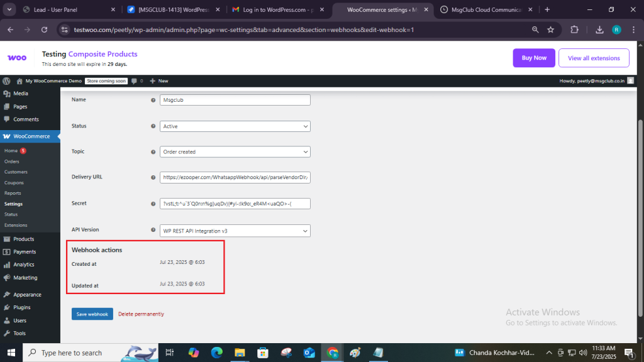The width and height of the screenshot is (644, 362).
Task: Reload the current page
Action: 45,30
